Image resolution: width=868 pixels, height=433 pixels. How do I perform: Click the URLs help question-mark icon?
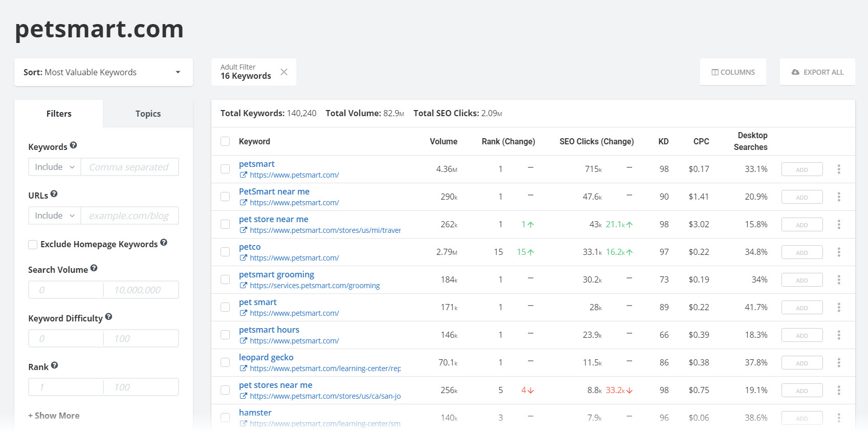[54, 194]
